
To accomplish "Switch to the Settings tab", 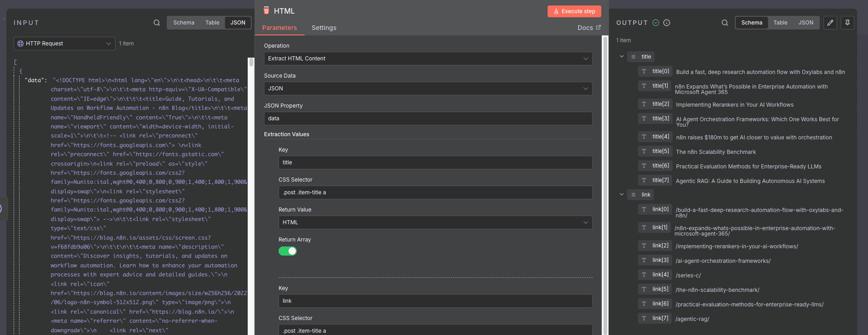I will coord(324,28).
